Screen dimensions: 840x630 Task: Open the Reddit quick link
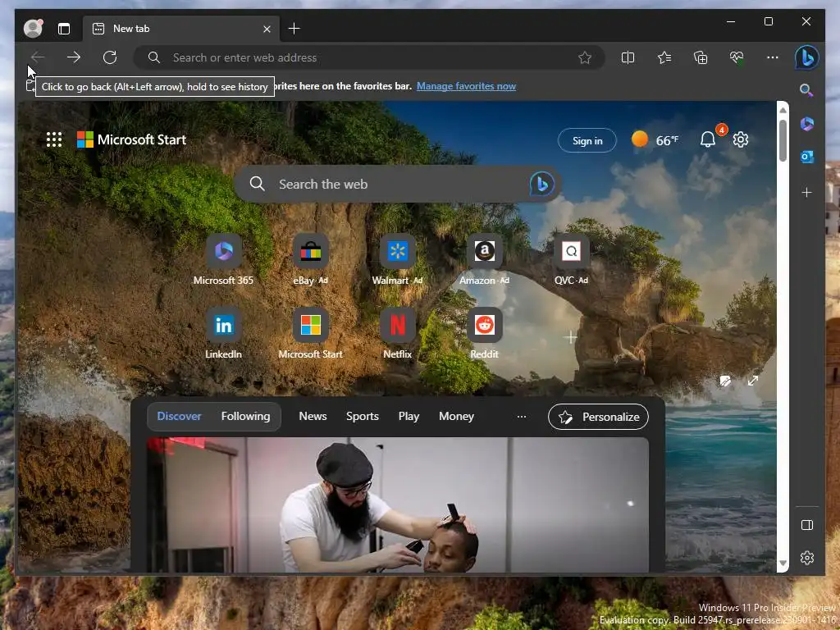(x=484, y=335)
